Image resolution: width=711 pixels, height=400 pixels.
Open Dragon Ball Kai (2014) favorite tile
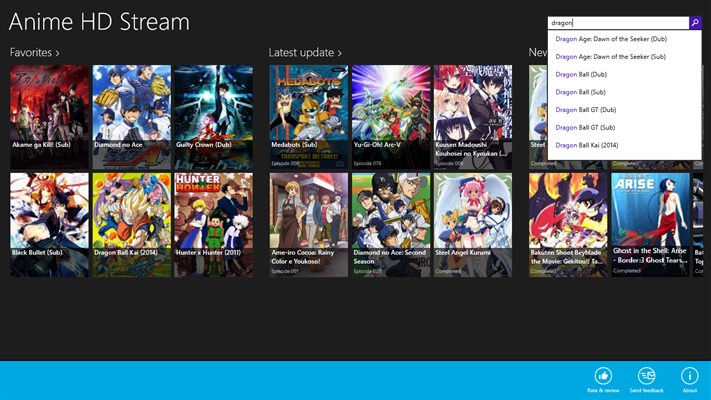click(131, 225)
